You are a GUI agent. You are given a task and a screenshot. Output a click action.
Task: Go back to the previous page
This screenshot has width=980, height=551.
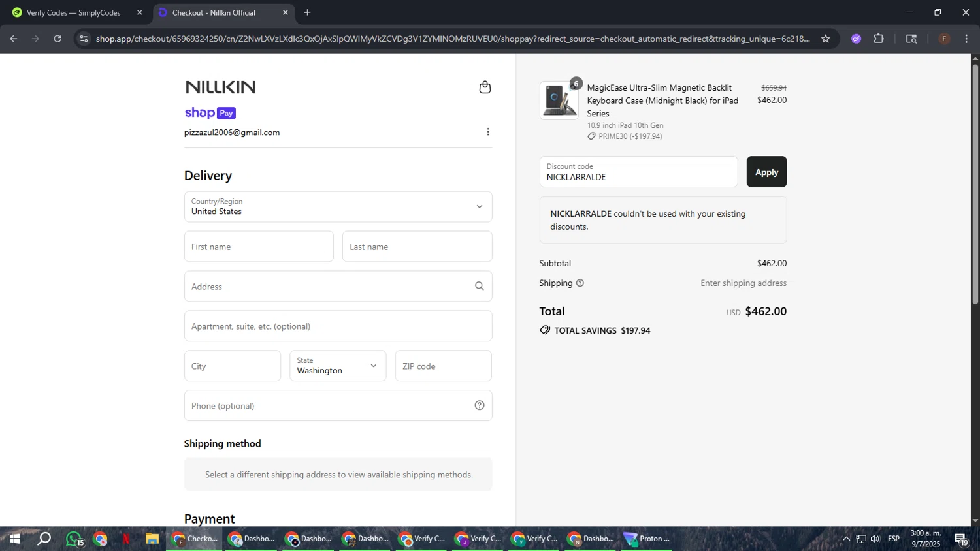pos(14,39)
